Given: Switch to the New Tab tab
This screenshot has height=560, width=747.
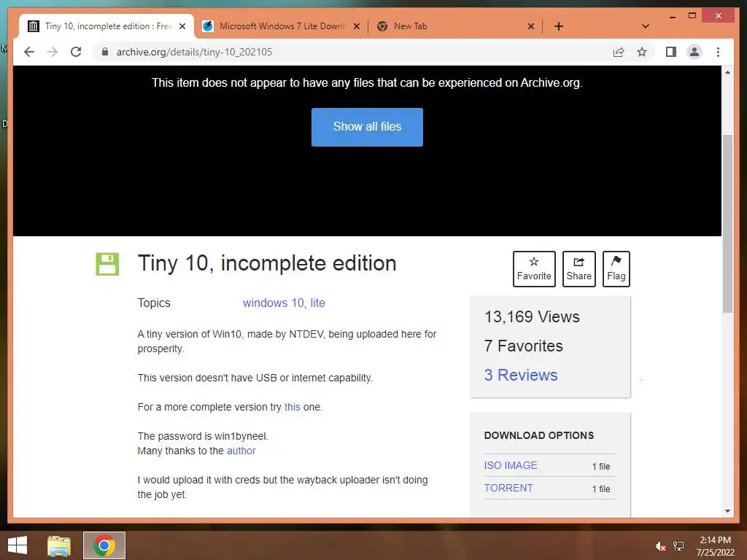Looking at the screenshot, I should (x=455, y=26).
